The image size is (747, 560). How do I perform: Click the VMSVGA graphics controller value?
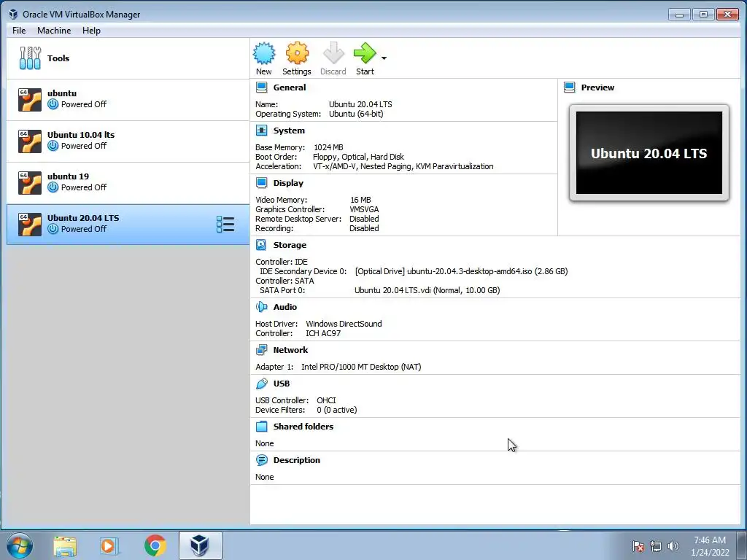pyautogui.click(x=365, y=209)
